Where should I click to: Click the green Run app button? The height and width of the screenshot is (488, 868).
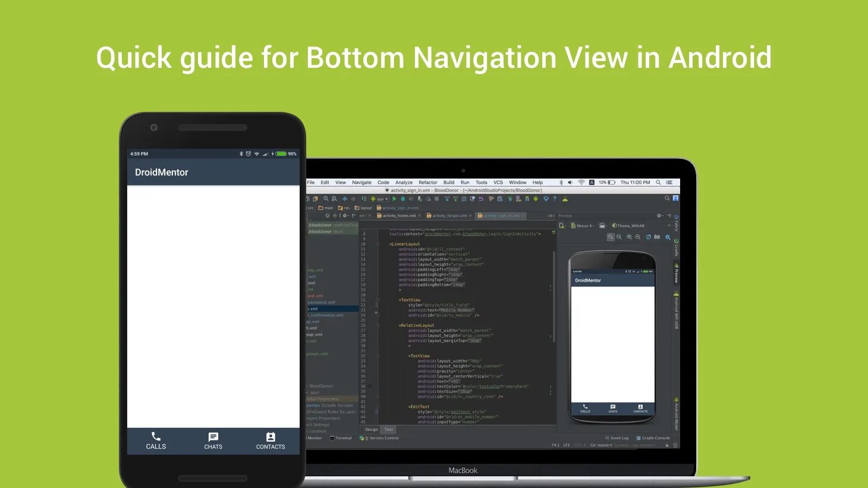394,199
